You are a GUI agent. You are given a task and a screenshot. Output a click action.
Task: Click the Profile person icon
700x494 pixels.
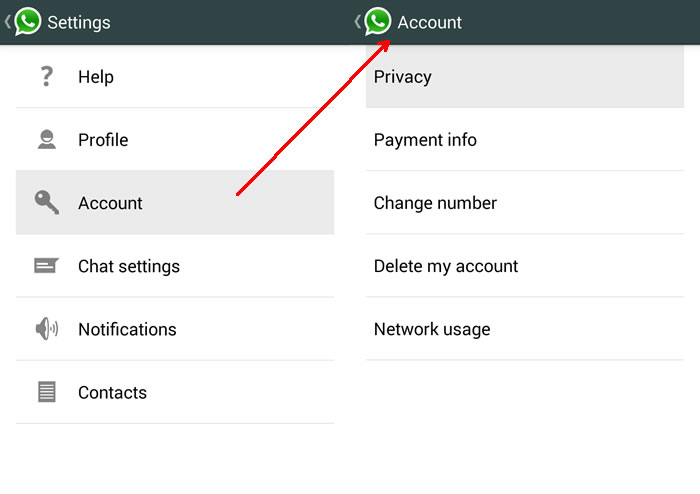(x=46, y=140)
